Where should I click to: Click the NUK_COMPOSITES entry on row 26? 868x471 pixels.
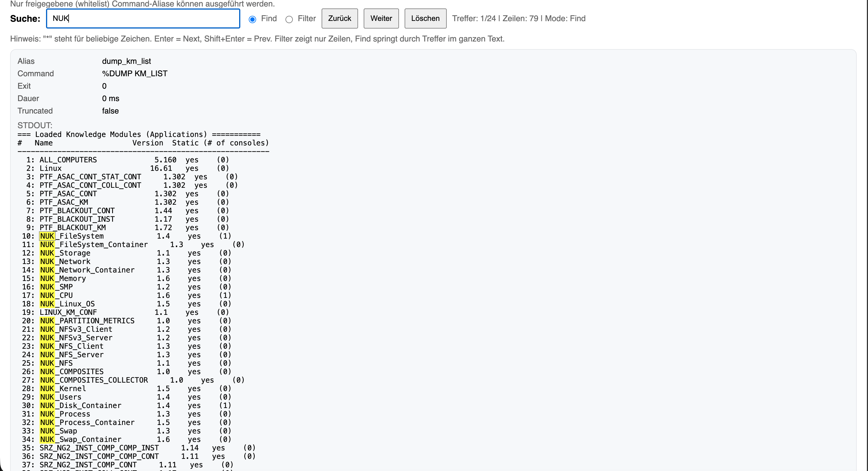point(72,371)
